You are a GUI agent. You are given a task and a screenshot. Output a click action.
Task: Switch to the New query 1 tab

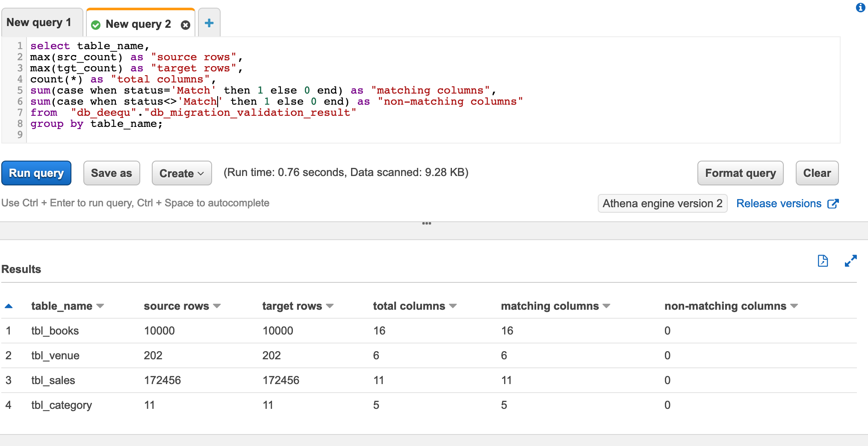pos(39,23)
